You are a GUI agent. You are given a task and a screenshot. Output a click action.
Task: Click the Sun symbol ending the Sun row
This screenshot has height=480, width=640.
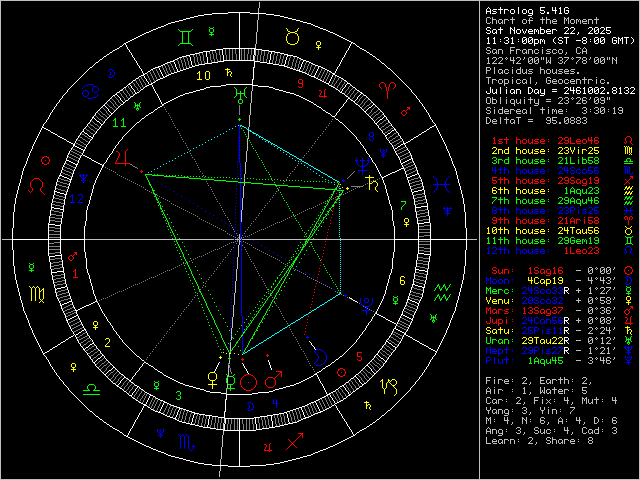pos(629,271)
